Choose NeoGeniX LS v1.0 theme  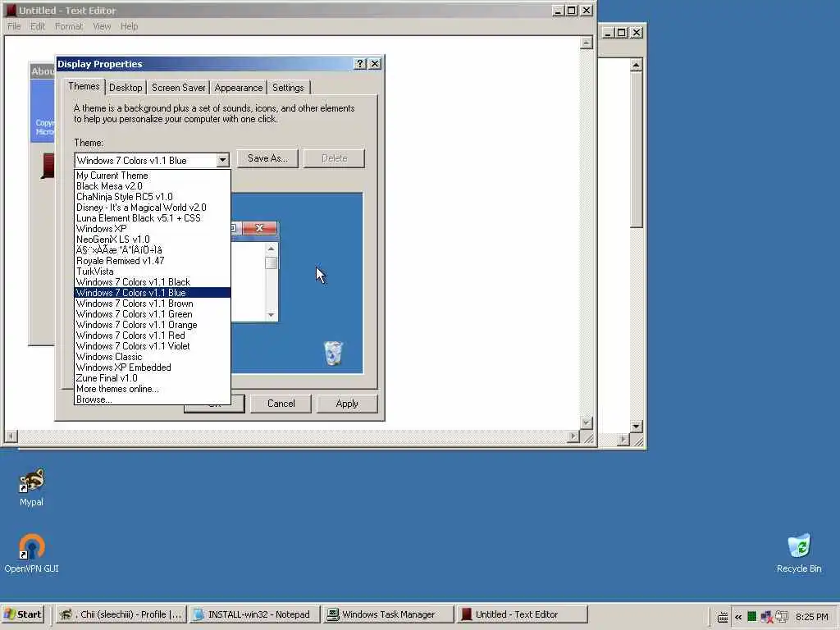[x=152, y=240]
